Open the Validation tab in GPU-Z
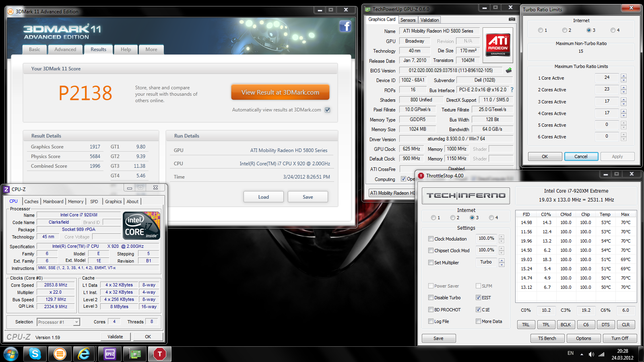Viewport: 644px width, 362px height. [x=429, y=20]
